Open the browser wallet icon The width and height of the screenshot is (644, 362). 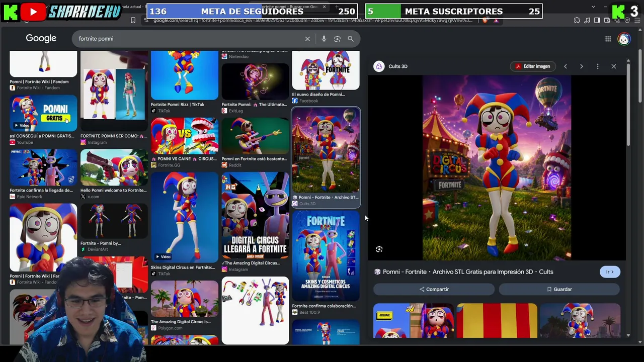pyautogui.click(x=607, y=20)
